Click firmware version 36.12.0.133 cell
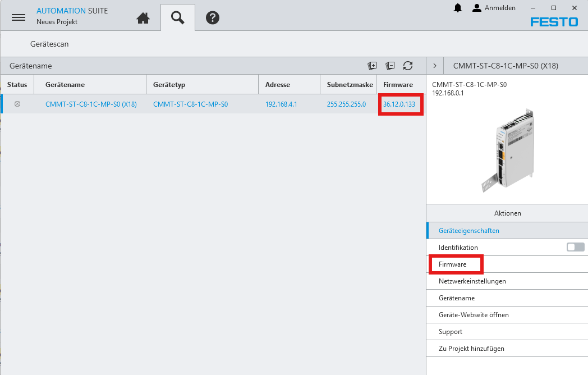Image resolution: width=588 pixels, height=375 pixels. coord(399,104)
